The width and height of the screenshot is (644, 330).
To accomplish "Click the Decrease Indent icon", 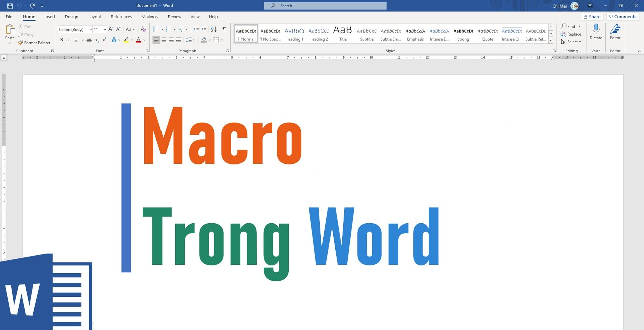I will (196, 29).
